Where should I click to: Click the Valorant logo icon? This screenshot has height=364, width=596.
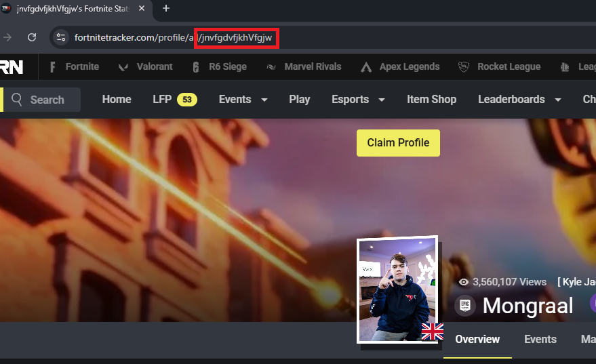click(123, 67)
